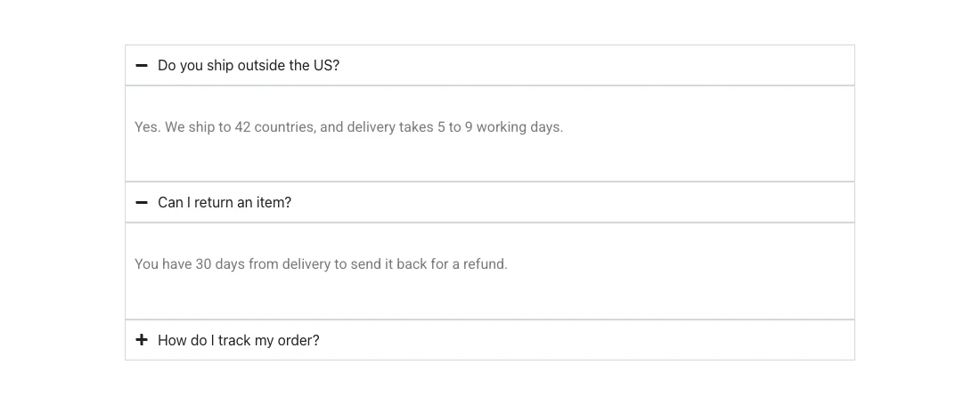Click the empty area below the refund answer

point(490,296)
